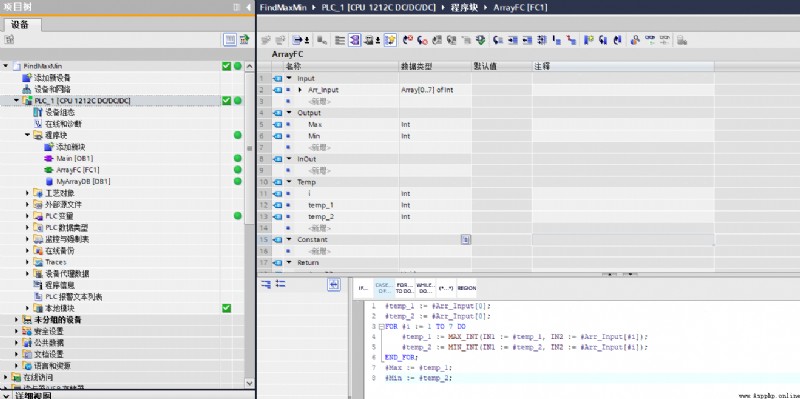The height and width of the screenshot is (399, 800).
Task: Open the Constant row's small dropdown button
Action: 465,239
